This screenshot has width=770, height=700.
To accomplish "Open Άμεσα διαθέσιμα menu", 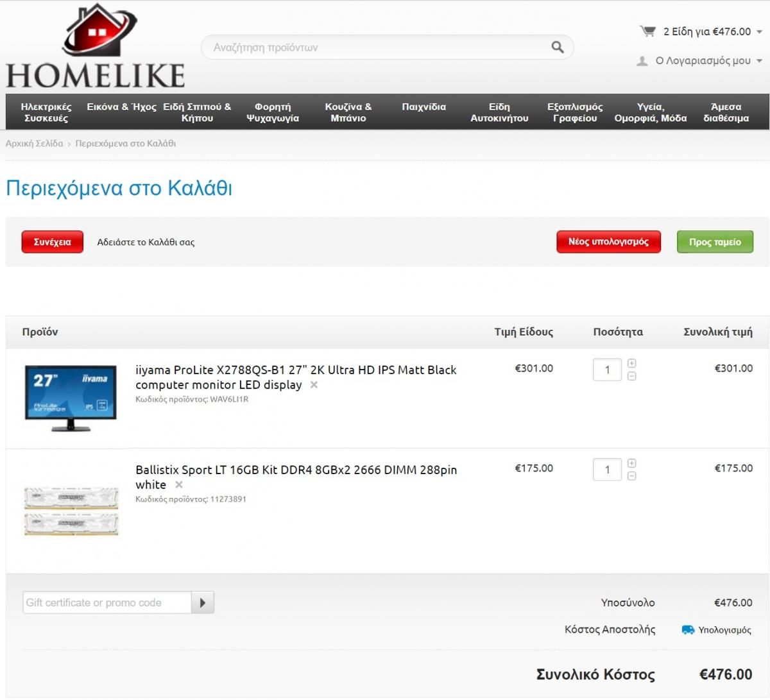I will point(726,112).
